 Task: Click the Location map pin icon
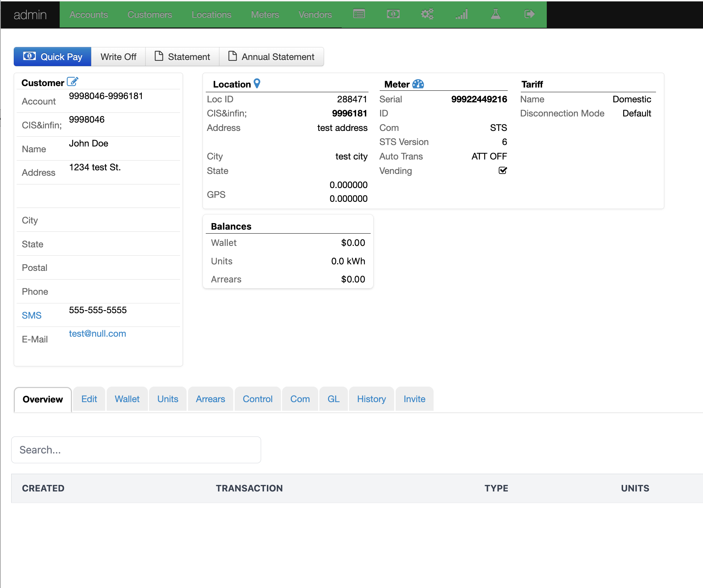pos(257,84)
